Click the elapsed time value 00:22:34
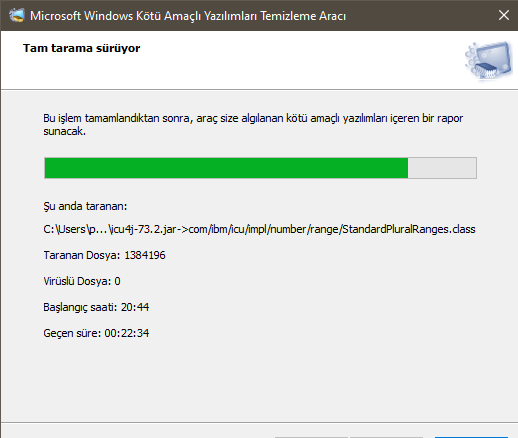 (x=127, y=333)
